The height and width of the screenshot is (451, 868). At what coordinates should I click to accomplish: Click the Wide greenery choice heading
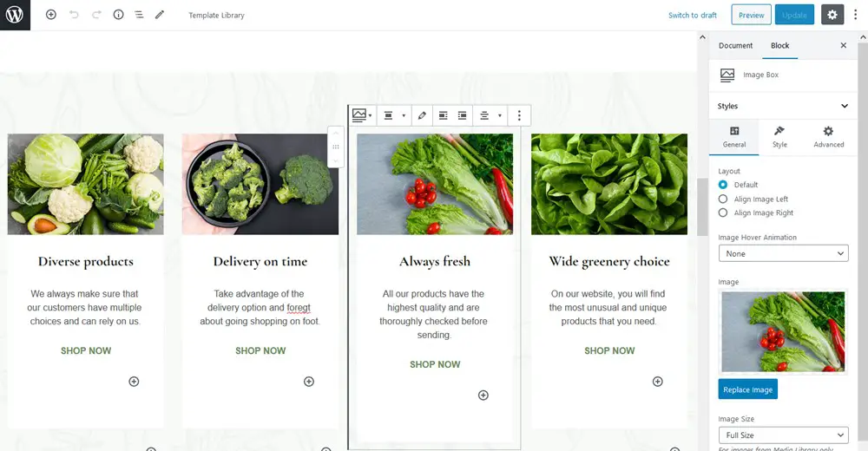pyautogui.click(x=609, y=261)
